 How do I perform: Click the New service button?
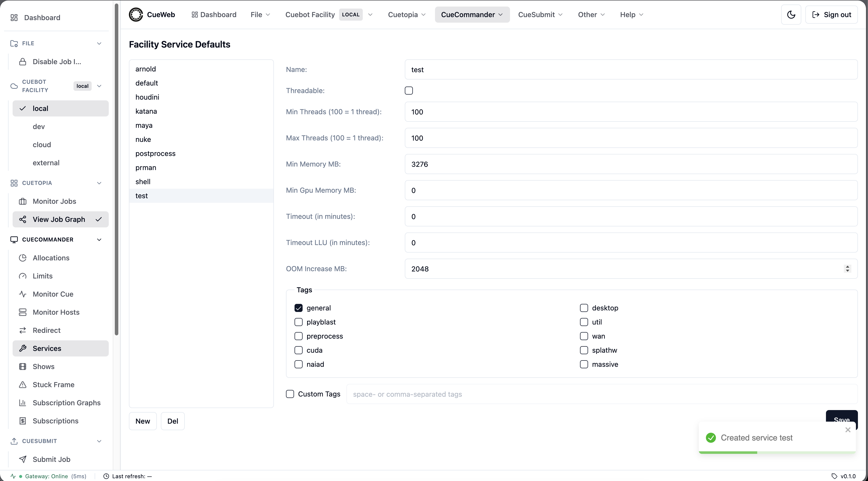[x=143, y=421]
